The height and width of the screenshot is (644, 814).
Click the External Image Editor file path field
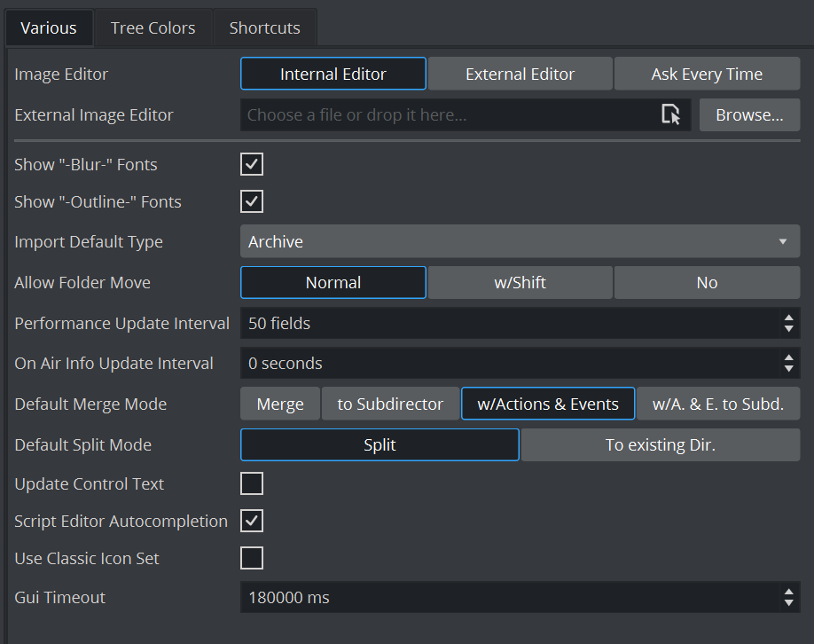pos(448,115)
